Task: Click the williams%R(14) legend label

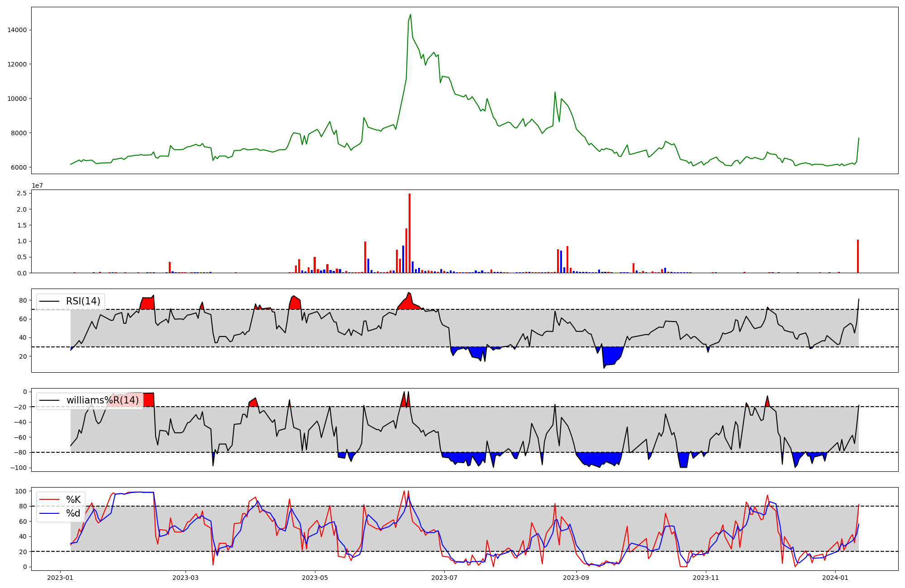Action: (103, 400)
